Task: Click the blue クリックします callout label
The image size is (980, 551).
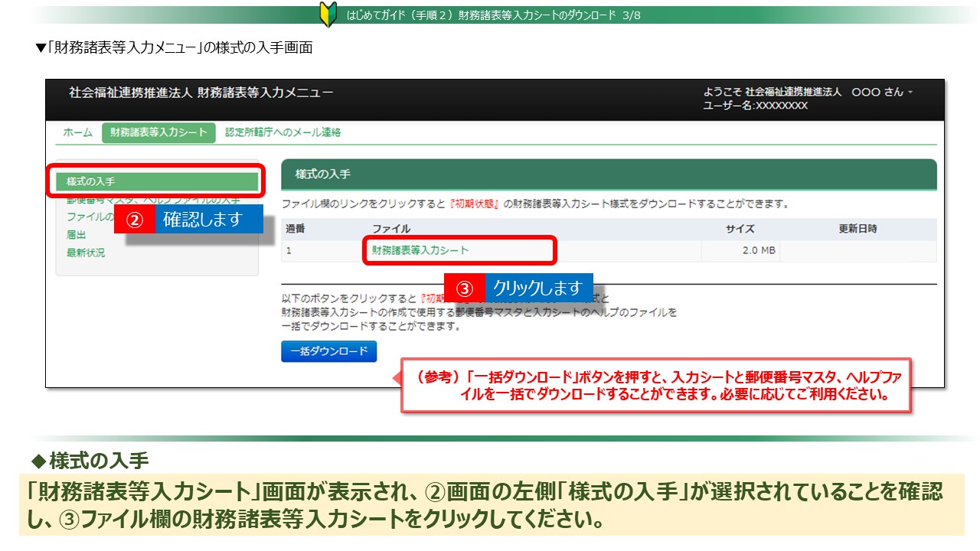Action: click(538, 289)
